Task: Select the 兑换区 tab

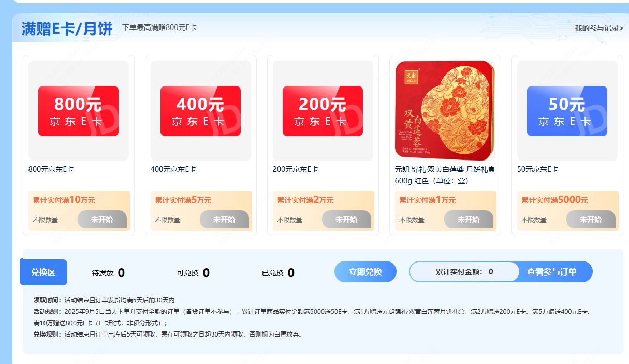Action: coord(43,272)
